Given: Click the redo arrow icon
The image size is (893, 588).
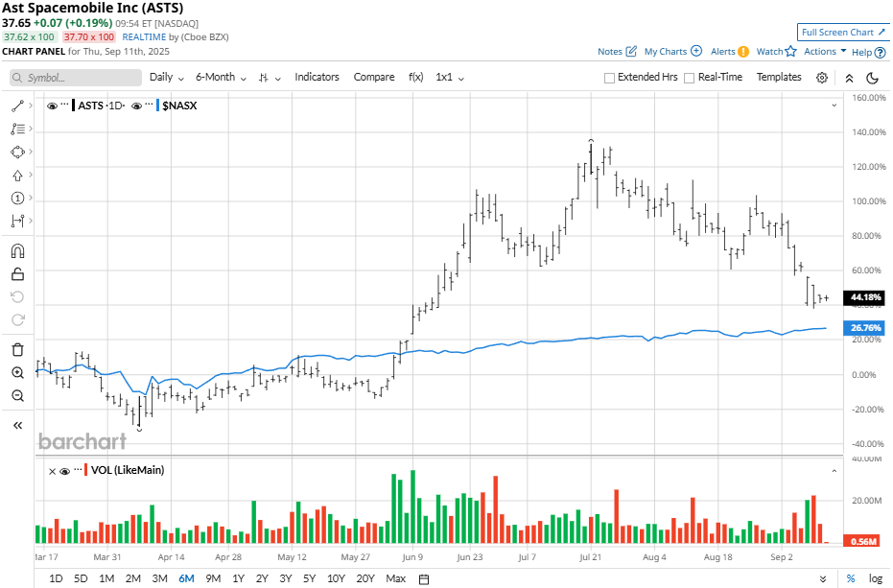Looking at the screenshot, I should point(17,320).
